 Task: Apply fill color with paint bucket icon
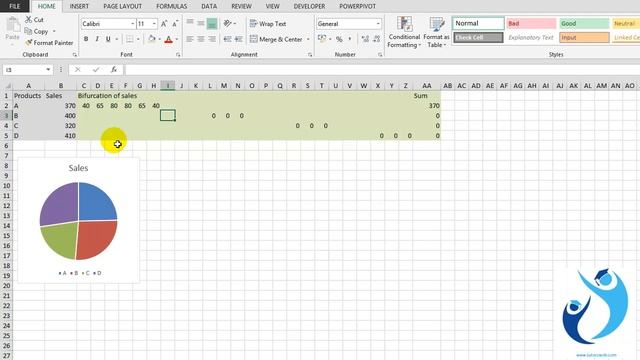[x=151, y=39]
